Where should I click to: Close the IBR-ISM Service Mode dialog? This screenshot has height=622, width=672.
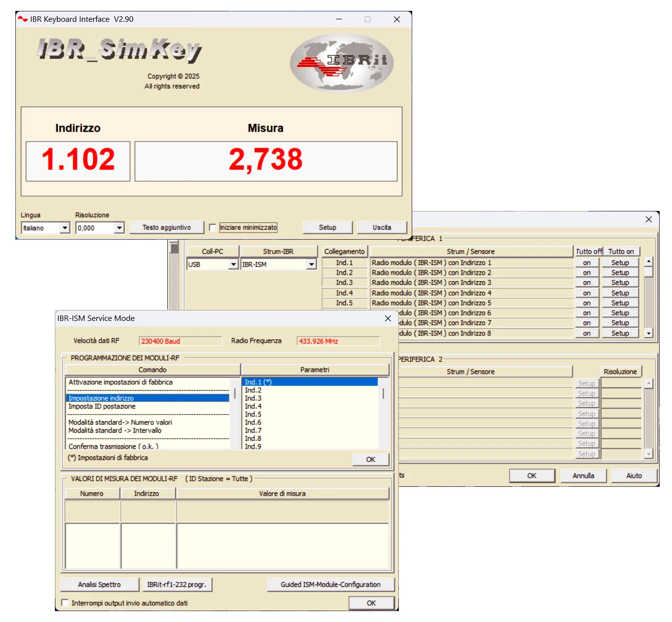[x=388, y=318]
